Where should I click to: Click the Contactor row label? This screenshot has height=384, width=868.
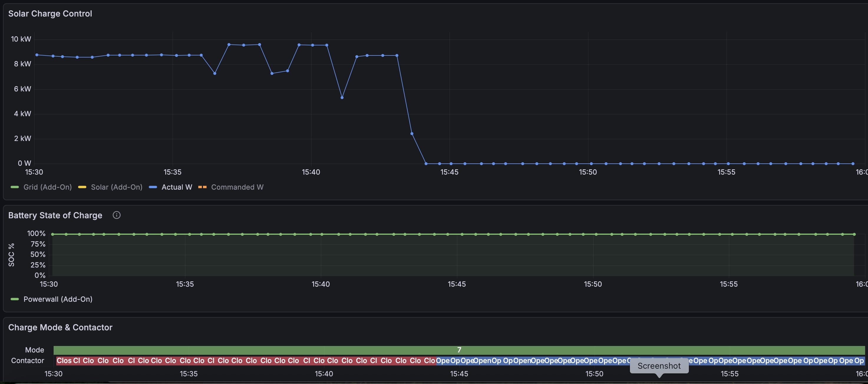[28, 360]
